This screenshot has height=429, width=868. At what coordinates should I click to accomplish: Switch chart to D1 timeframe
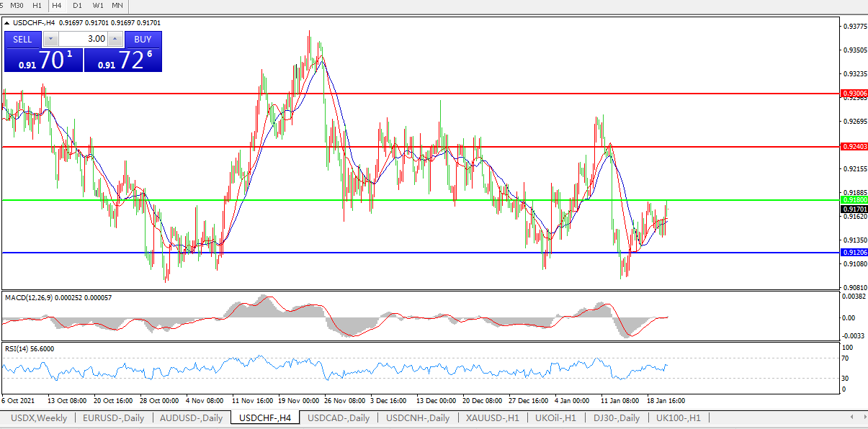(x=77, y=5)
